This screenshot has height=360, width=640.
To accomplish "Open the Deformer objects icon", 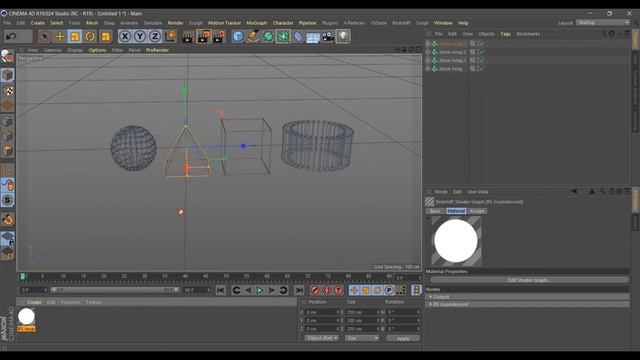I will point(298,37).
